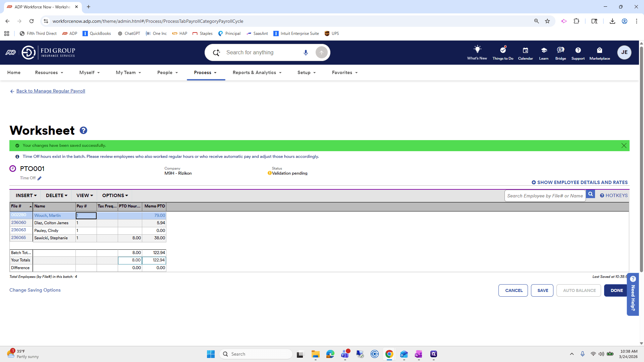Click the JE user avatar
644x362 pixels.
tap(624, 52)
